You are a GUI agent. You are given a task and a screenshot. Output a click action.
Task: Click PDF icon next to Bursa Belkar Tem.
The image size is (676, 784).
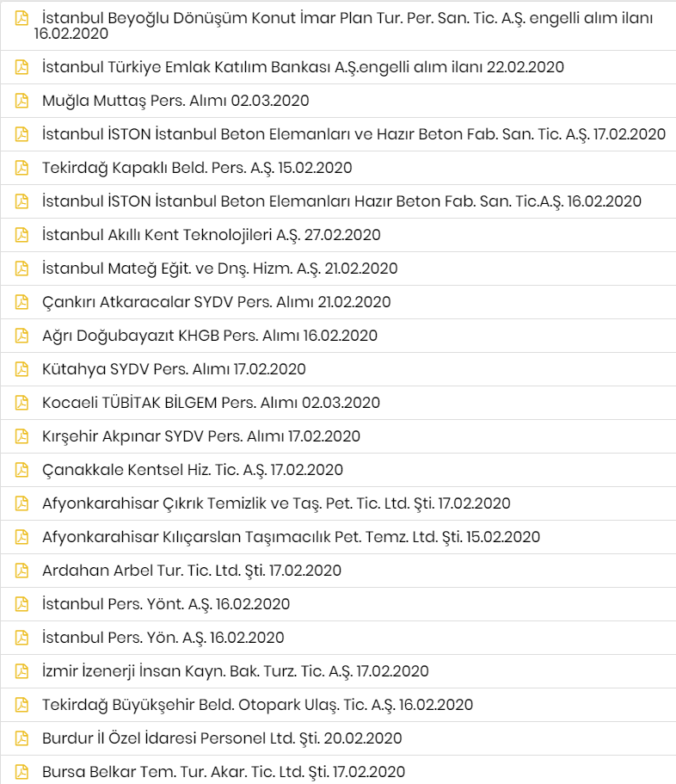click(x=22, y=771)
